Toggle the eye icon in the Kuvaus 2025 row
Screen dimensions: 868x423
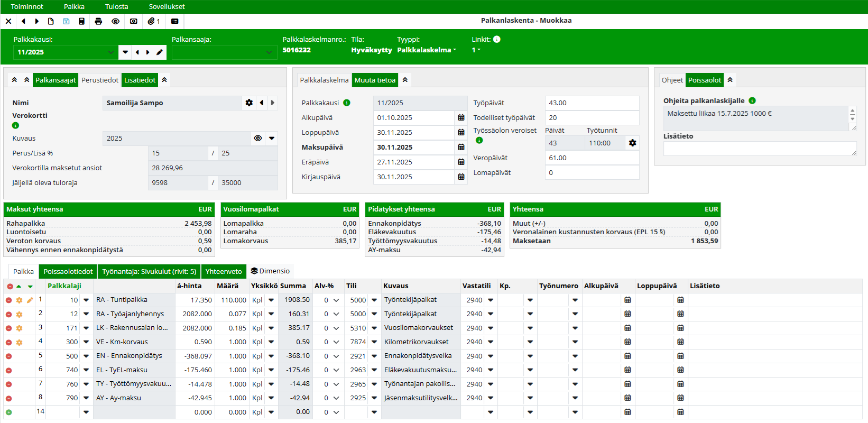[258, 139]
